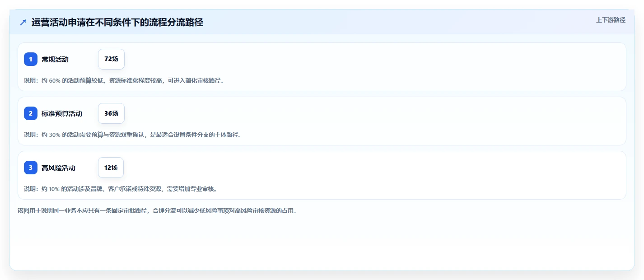Click the 72场 value chip

[111, 59]
